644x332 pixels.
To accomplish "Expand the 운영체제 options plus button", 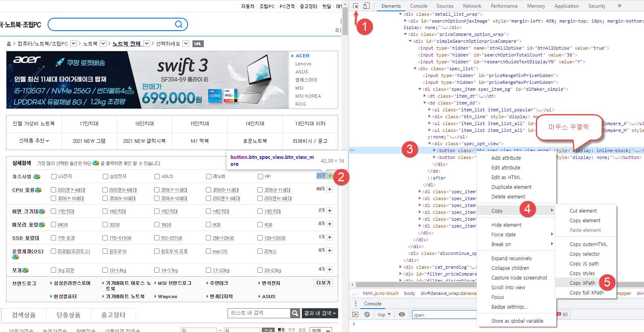I will point(330,251).
